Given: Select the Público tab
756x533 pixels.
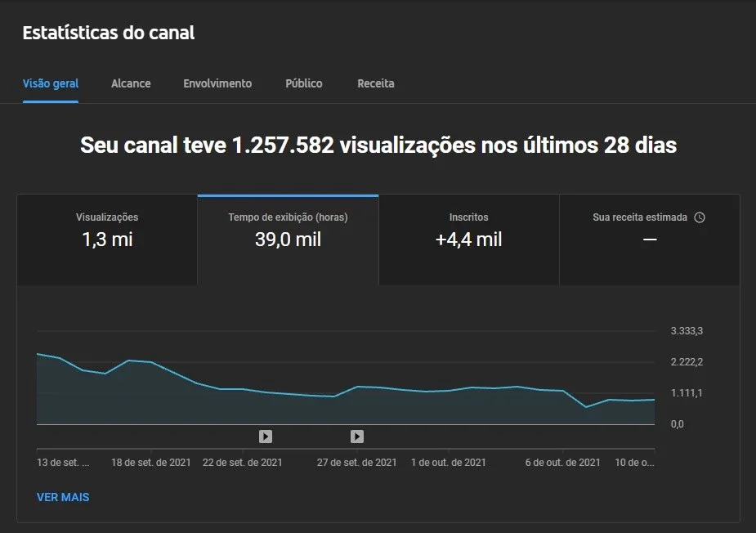Looking at the screenshot, I should (304, 83).
